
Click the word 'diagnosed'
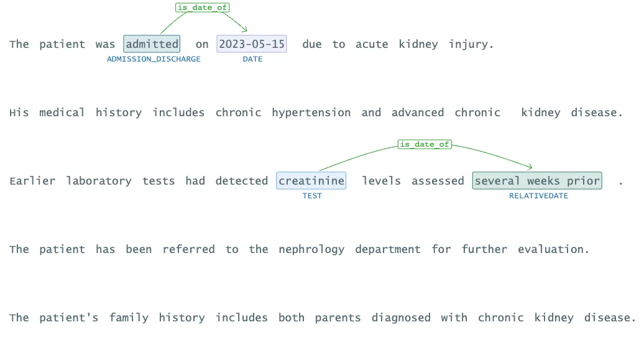(401, 318)
